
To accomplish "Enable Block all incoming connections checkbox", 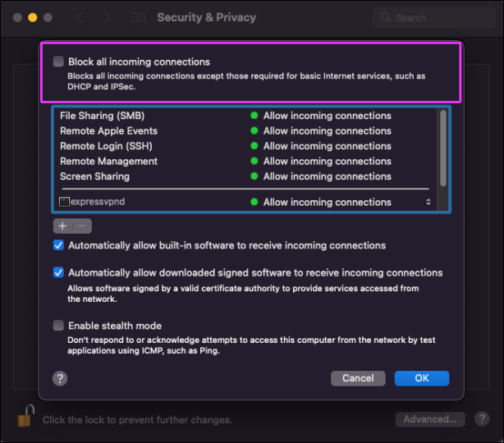I will (x=58, y=62).
